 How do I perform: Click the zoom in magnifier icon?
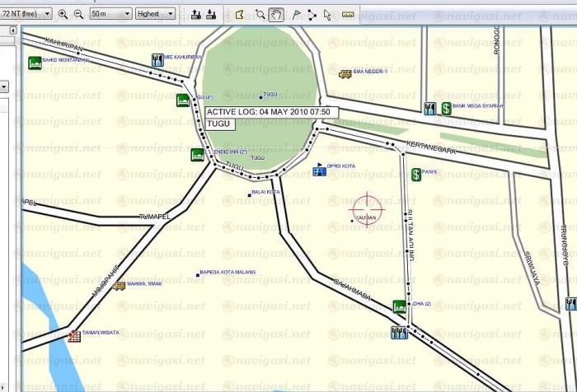pos(63,14)
